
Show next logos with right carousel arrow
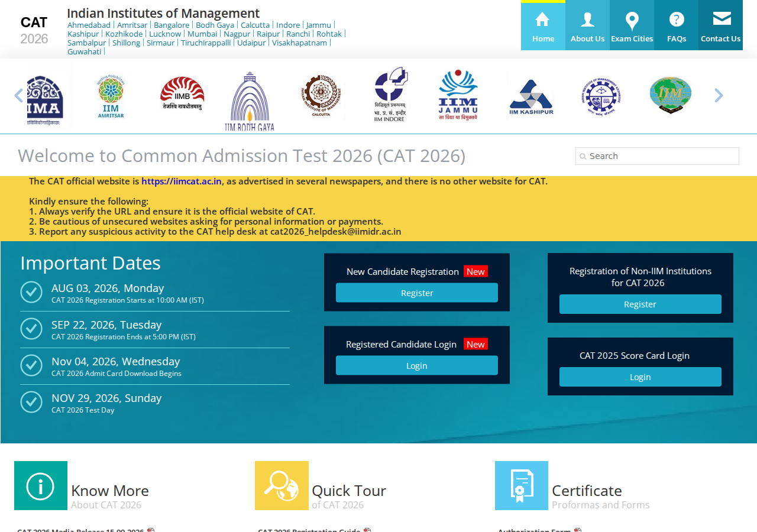(719, 95)
